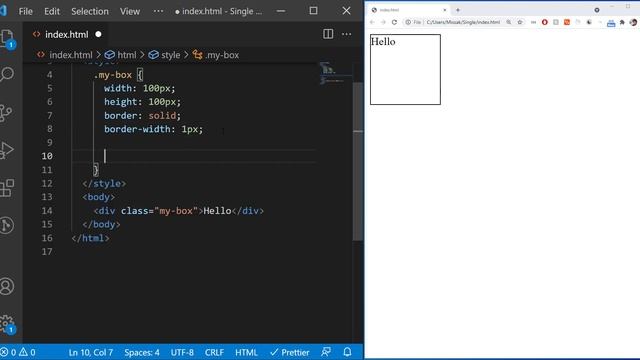Click the editor vertical scrollbar
This screenshot has height=360, width=640.
tap(358, 161)
